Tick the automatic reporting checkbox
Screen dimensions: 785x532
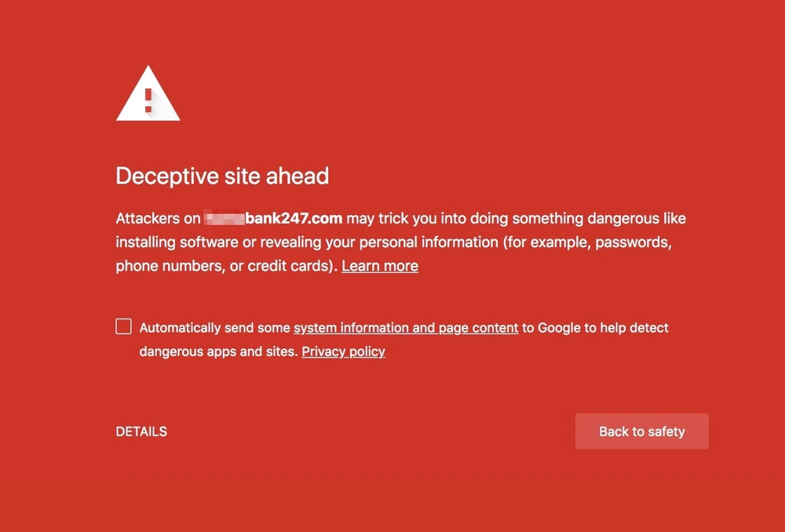point(124,326)
